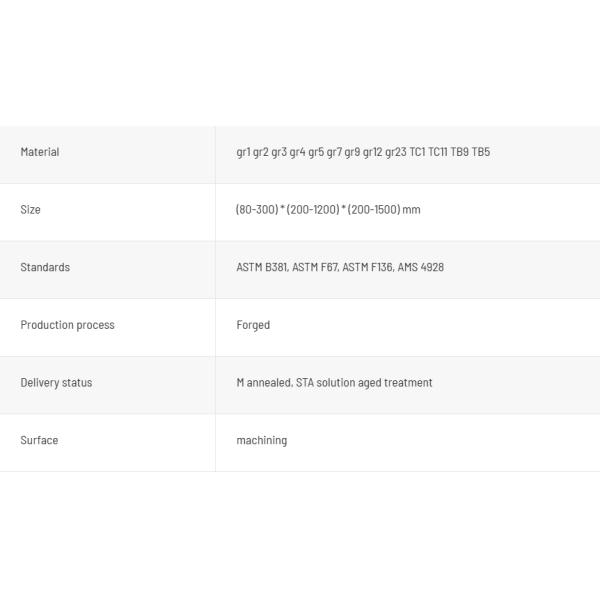Click the ASTM F136 standard text
Screen dimensions: 600x600
point(367,267)
